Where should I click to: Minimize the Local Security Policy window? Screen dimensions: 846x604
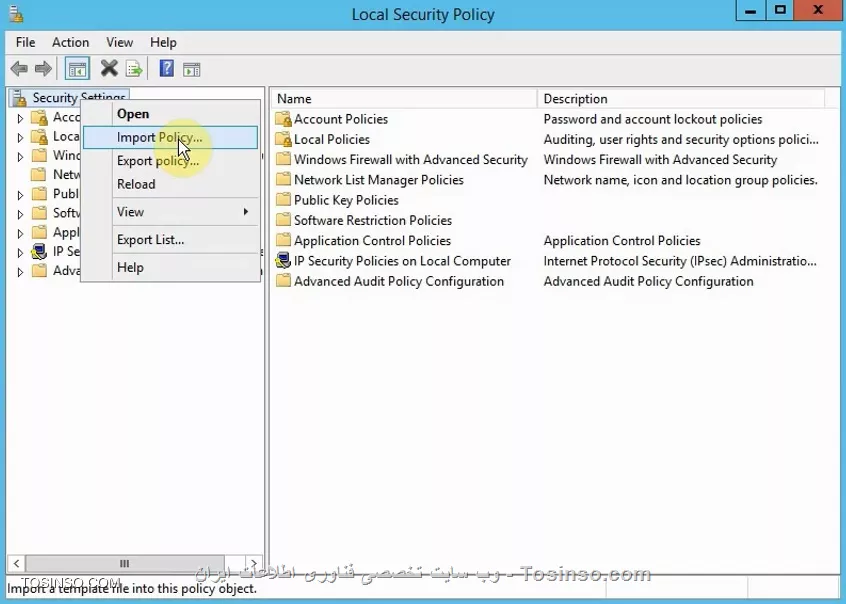click(x=751, y=10)
